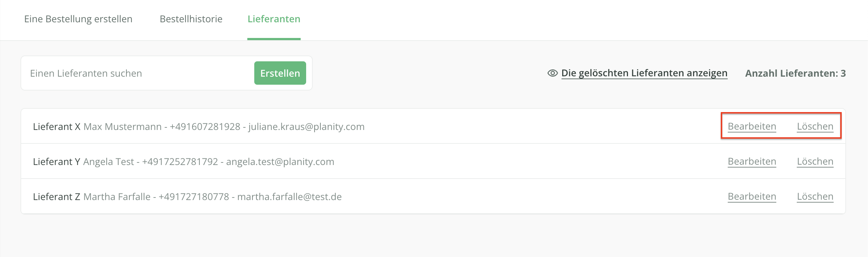Click the eye icon beside deleted suppliers link
Screen dimensions: 868x257
click(552, 73)
